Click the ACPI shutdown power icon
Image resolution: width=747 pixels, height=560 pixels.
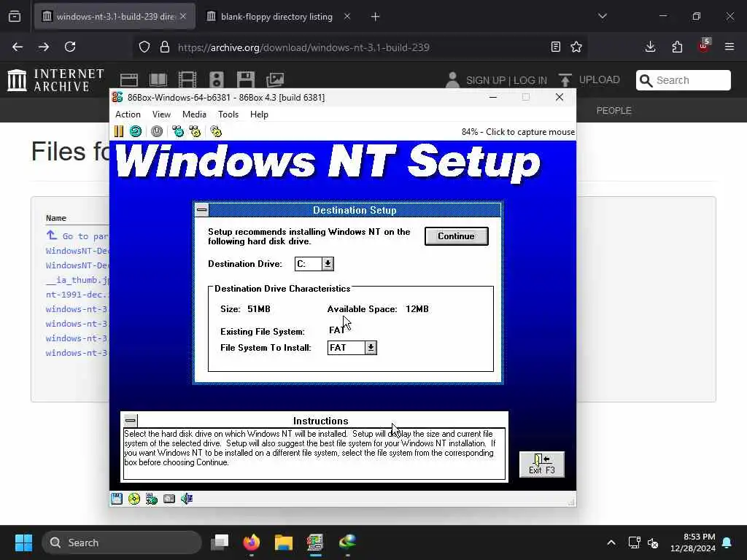coord(157,131)
